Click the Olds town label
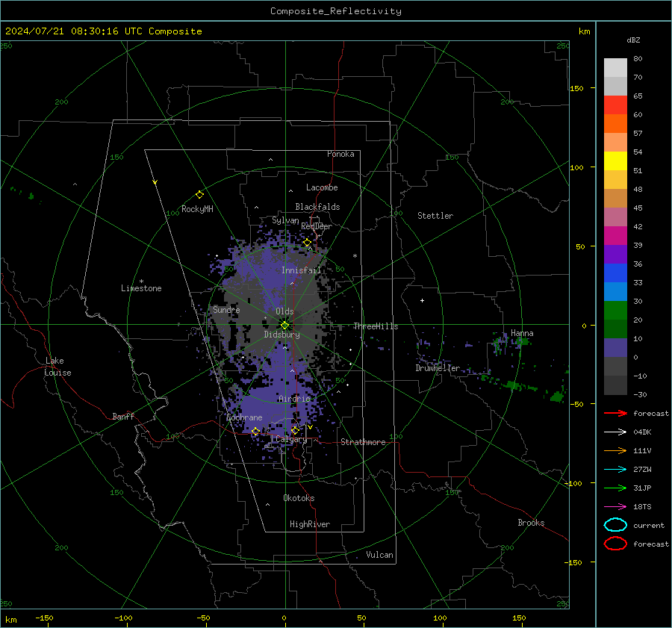The height and width of the screenshot is (628, 672). [284, 311]
